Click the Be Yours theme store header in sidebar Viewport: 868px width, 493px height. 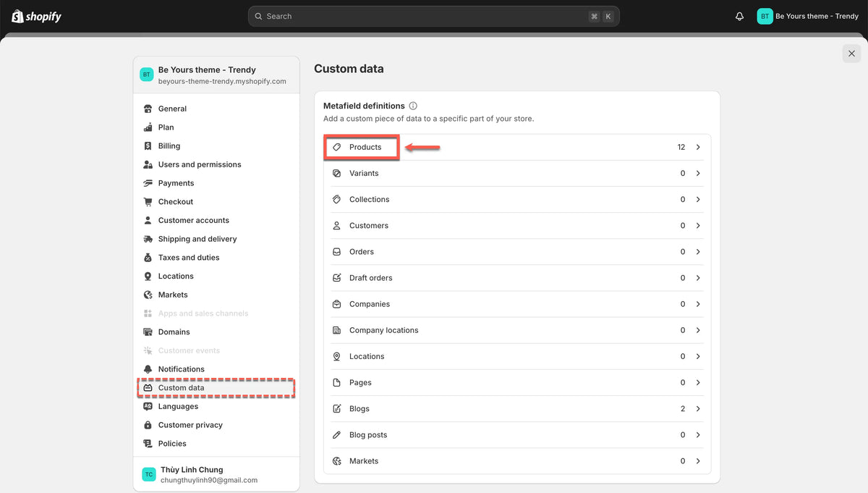click(216, 75)
